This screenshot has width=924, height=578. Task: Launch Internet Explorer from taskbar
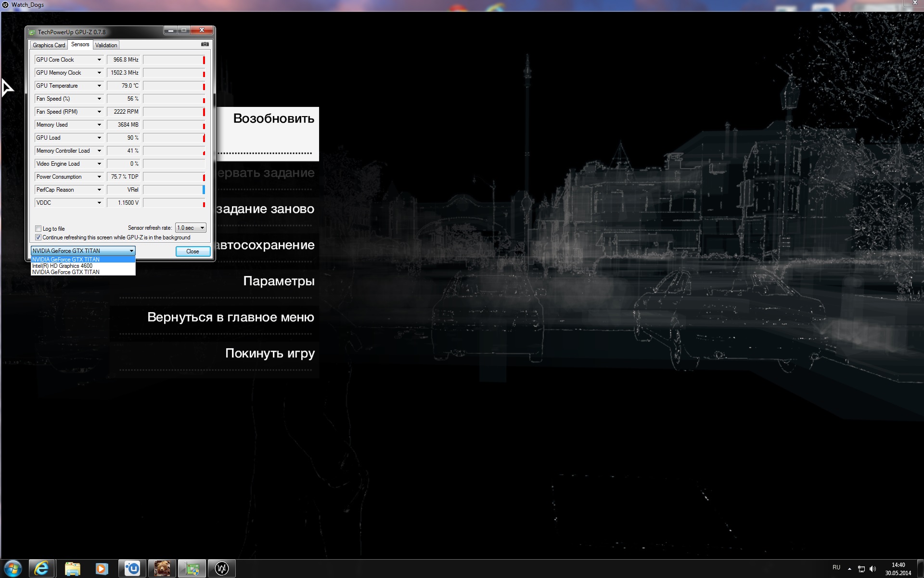[42, 568]
